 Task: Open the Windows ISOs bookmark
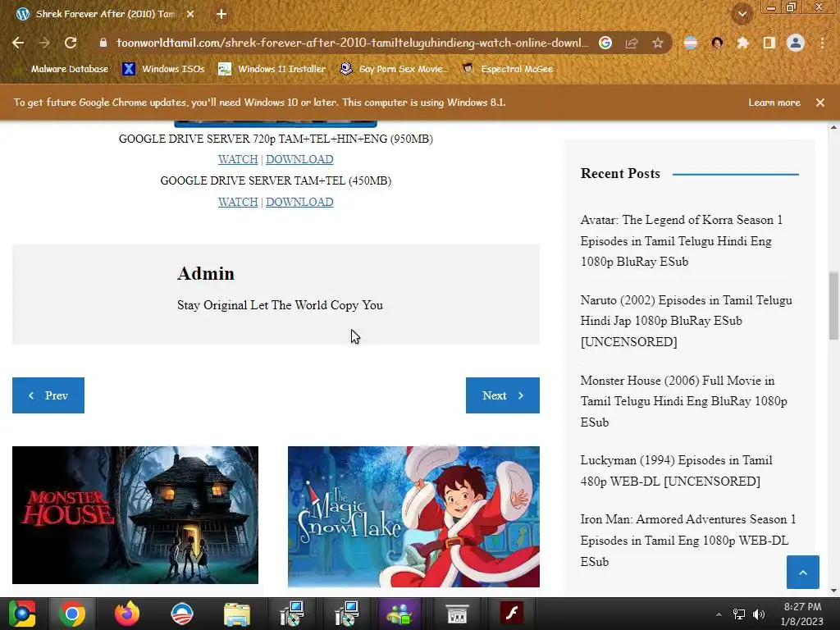click(x=163, y=69)
